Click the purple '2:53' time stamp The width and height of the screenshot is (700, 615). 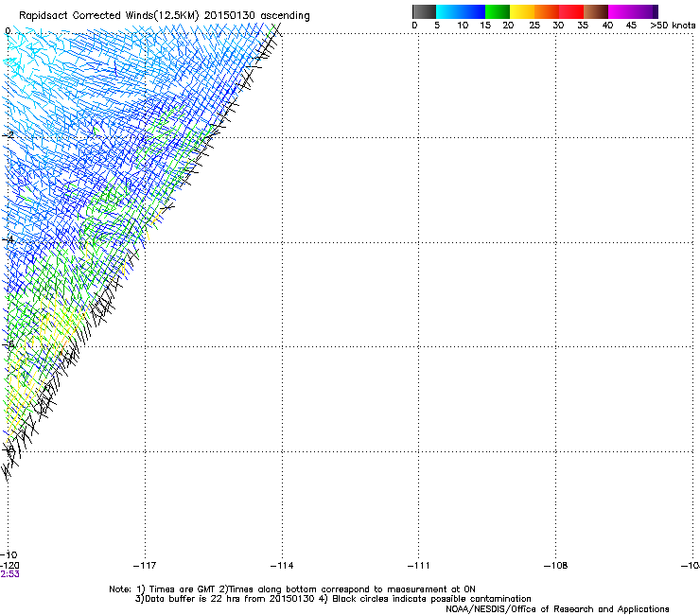coord(9,574)
